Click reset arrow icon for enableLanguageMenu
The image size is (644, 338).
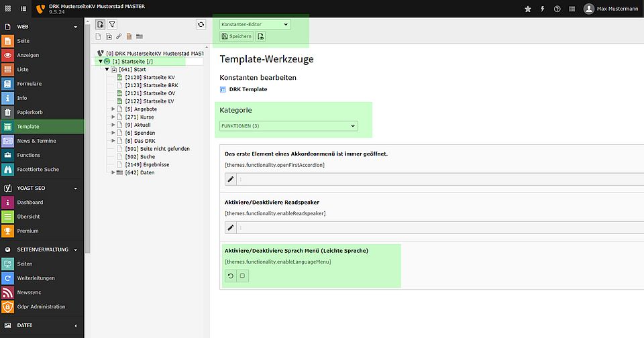231,275
